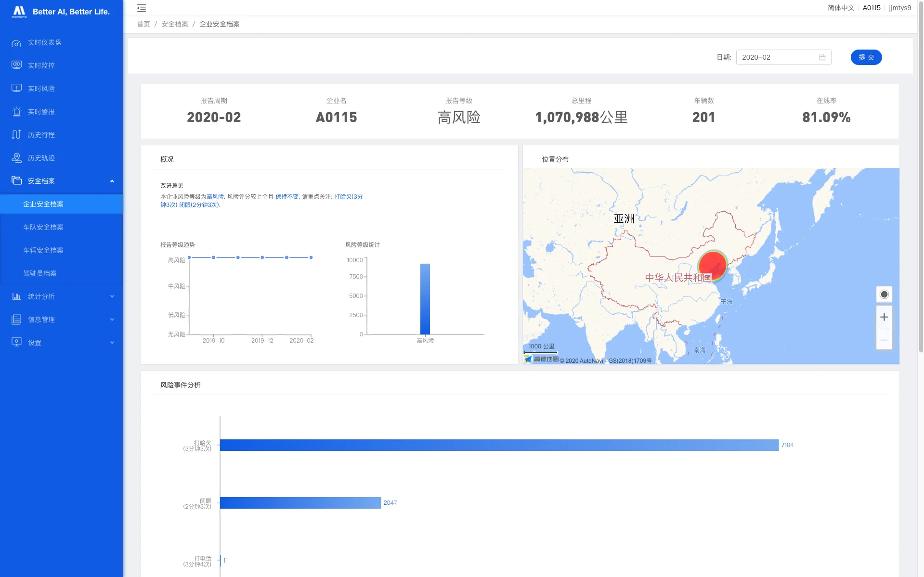
Task: Click the 高风险 bar in 风险等级统计 chart
Action: click(x=425, y=299)
